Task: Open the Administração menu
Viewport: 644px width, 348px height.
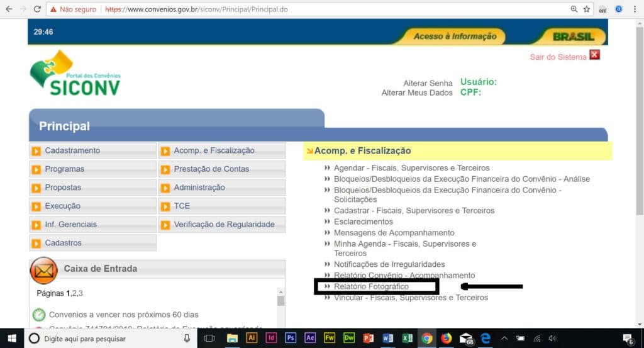Action: tap(222, 188)
